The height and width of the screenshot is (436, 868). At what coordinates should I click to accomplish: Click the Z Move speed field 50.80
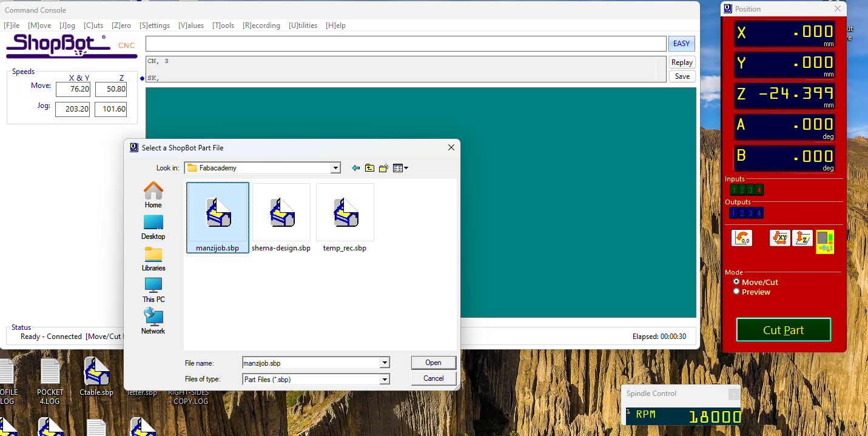(110, 89)
